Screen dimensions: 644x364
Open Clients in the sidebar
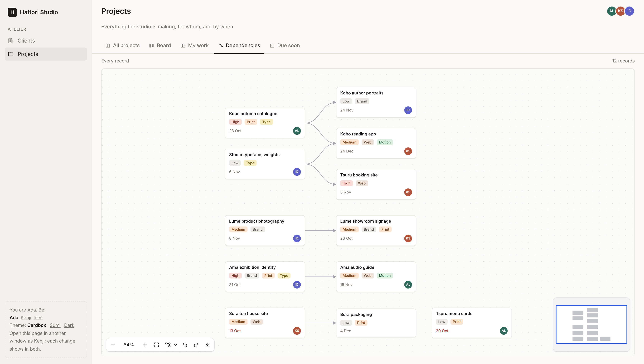46,40
